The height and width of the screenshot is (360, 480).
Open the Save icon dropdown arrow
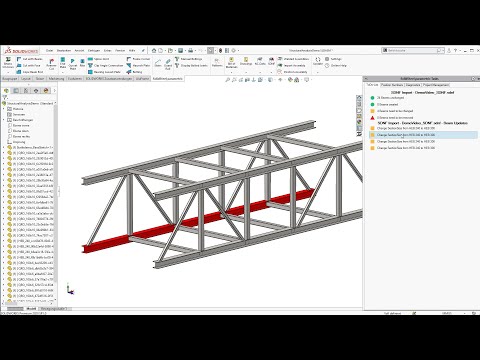(185, 50)
